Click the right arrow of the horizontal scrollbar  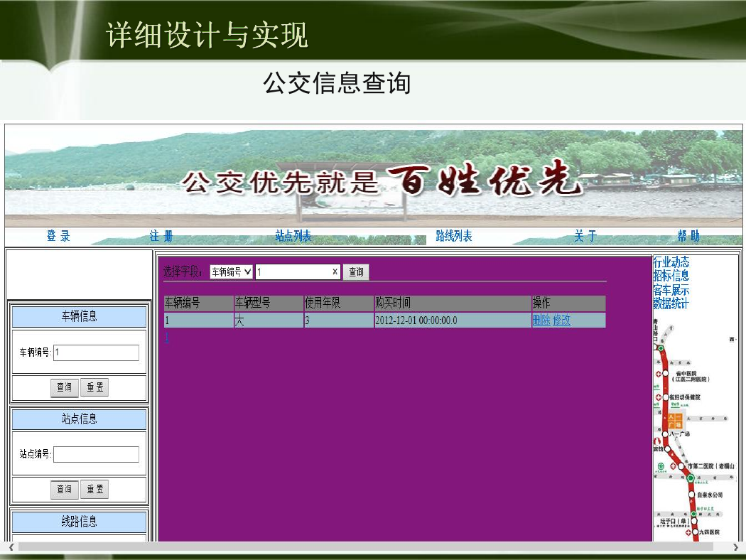tap(735, 547)
